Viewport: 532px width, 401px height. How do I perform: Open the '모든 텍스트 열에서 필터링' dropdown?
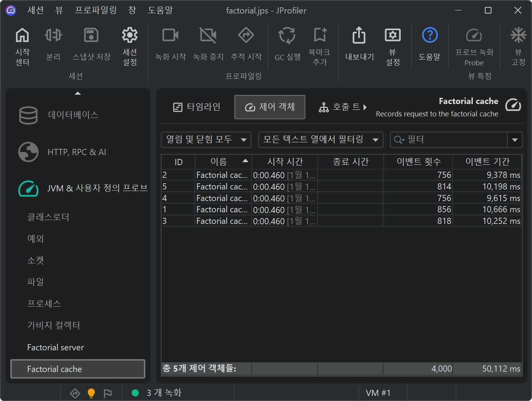coord(320,140)
